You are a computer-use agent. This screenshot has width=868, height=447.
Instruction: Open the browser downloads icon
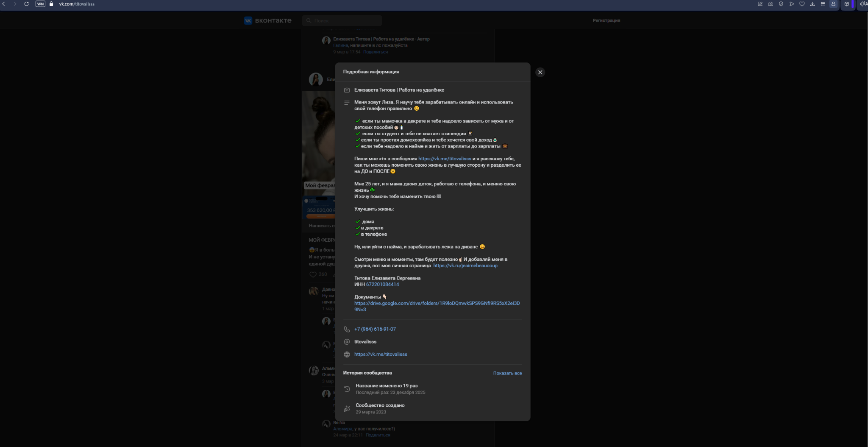[x=812, y=4]
